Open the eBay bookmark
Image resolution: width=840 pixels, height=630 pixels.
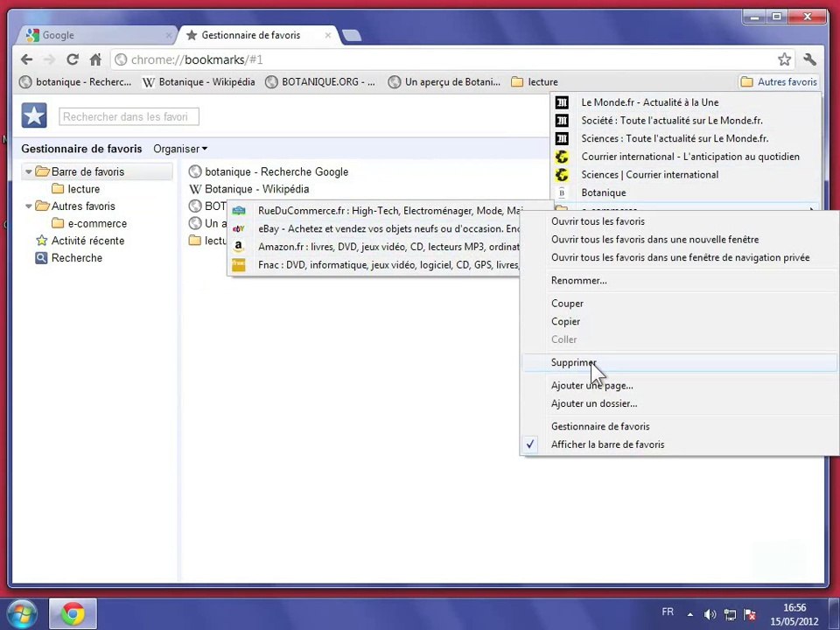[x=375, y=228]
